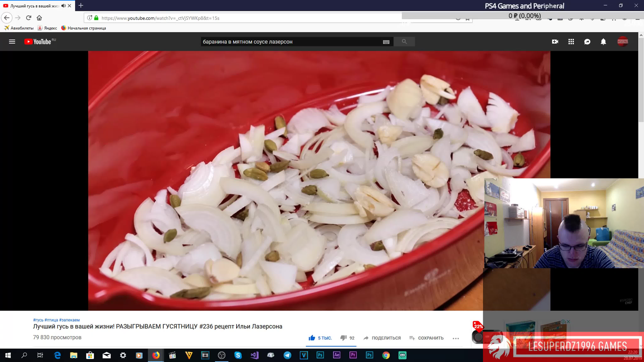Viewport: 644px width, 362px height.
Task: Open Telegram from the taskbar
Action: (287, 355)
